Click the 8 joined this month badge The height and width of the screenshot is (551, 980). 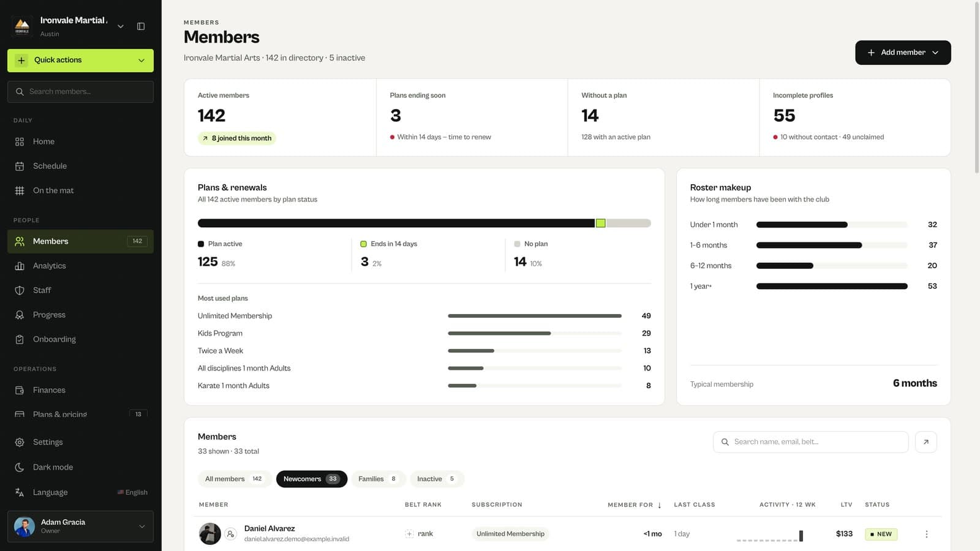[237, 138]
